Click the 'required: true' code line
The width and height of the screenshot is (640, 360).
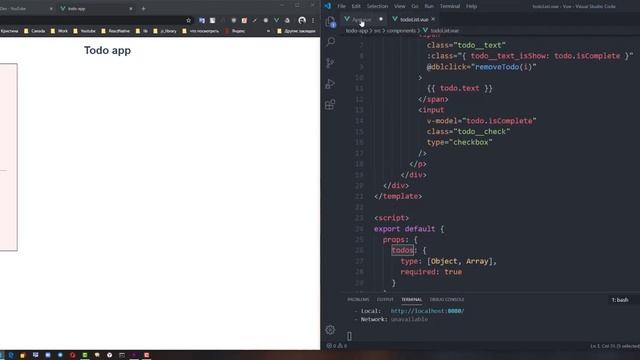coord(431,272)
